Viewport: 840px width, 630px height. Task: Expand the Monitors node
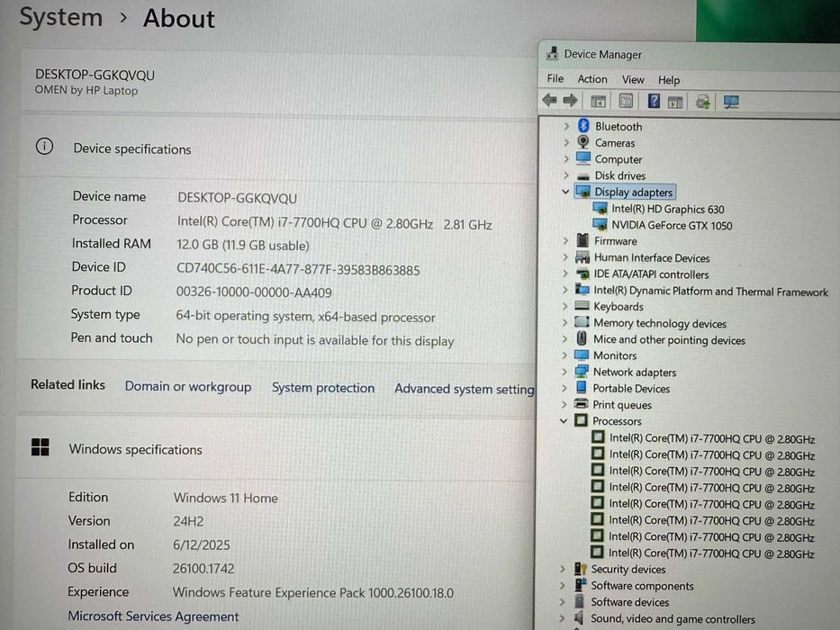tap(565, 355)
